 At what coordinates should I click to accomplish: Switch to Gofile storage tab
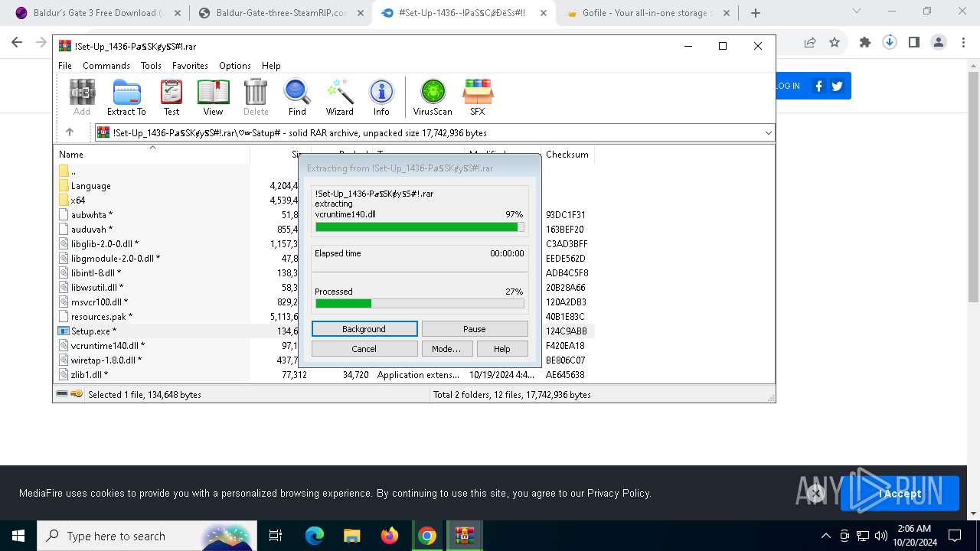[x=647, y=13]
